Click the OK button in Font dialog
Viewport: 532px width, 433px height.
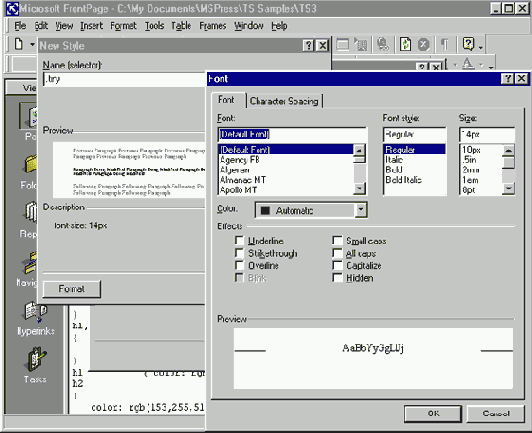433,413
